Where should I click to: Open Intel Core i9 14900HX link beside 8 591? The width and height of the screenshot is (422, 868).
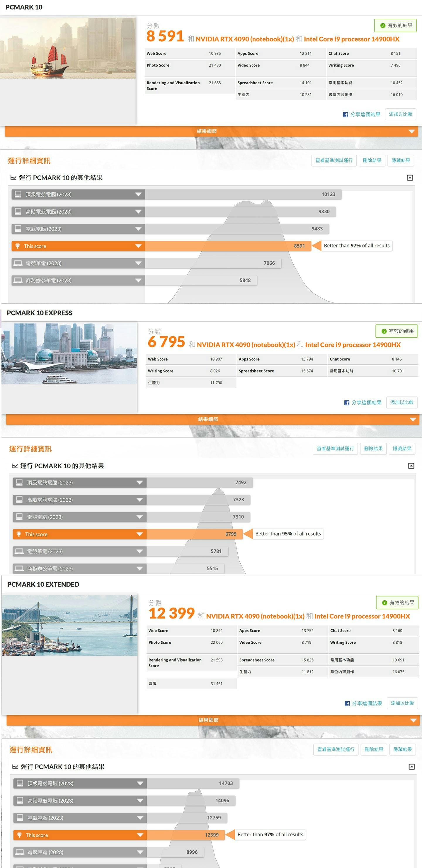tap(351, 39)
